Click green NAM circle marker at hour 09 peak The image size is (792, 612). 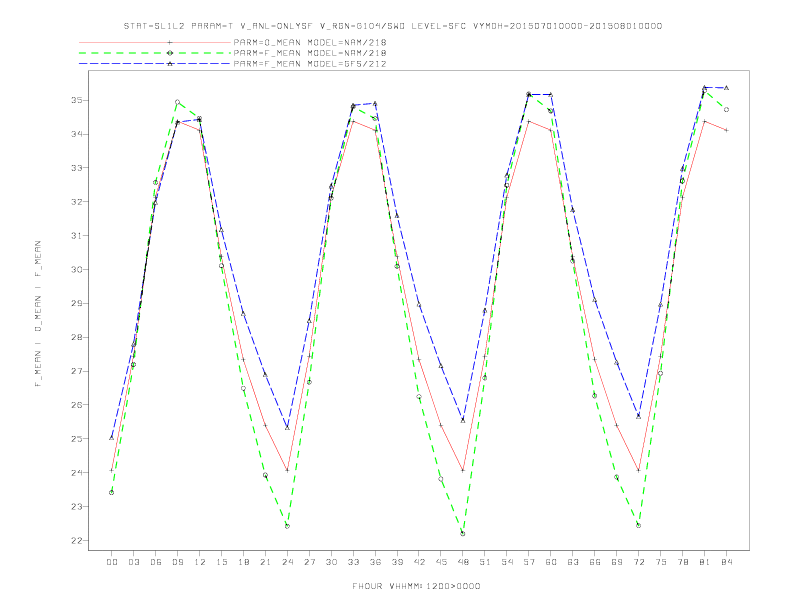pyautogui.click(x=177, y=102)
